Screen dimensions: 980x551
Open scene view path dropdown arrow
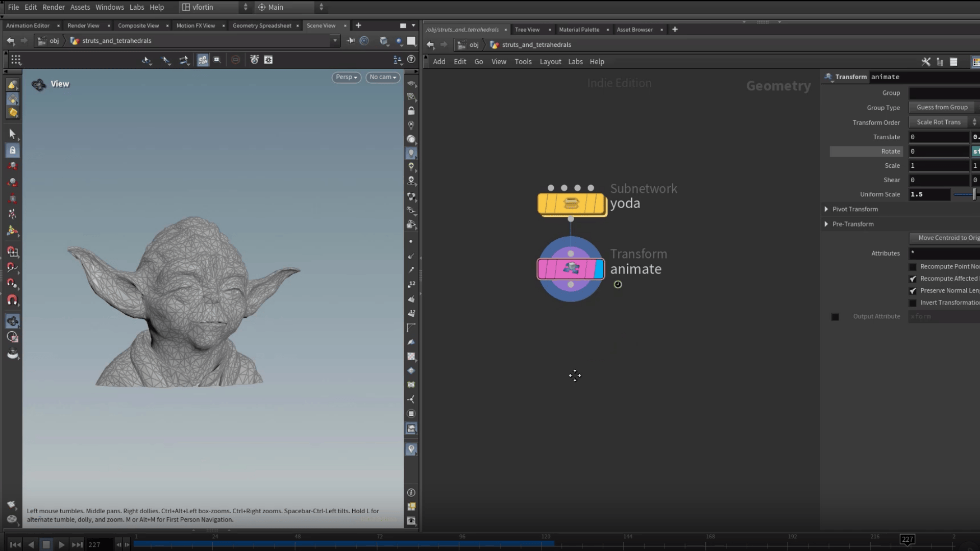point(335,41)
